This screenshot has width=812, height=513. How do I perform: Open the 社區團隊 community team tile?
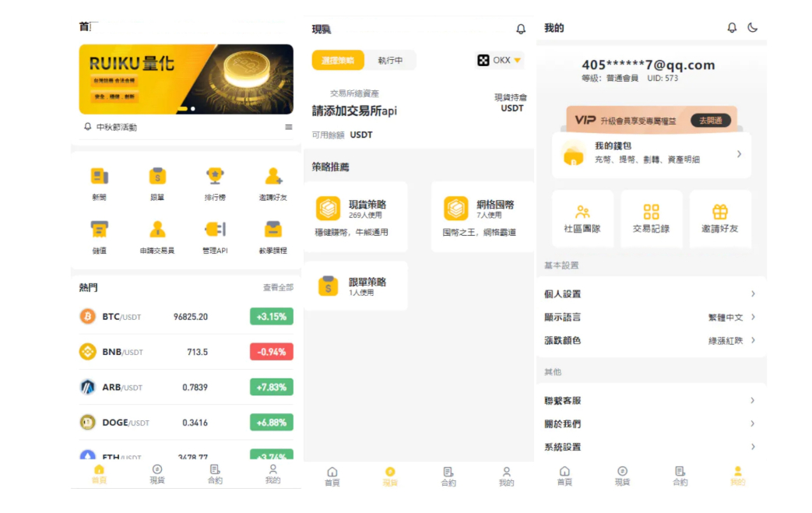click(x=582, y=219)
